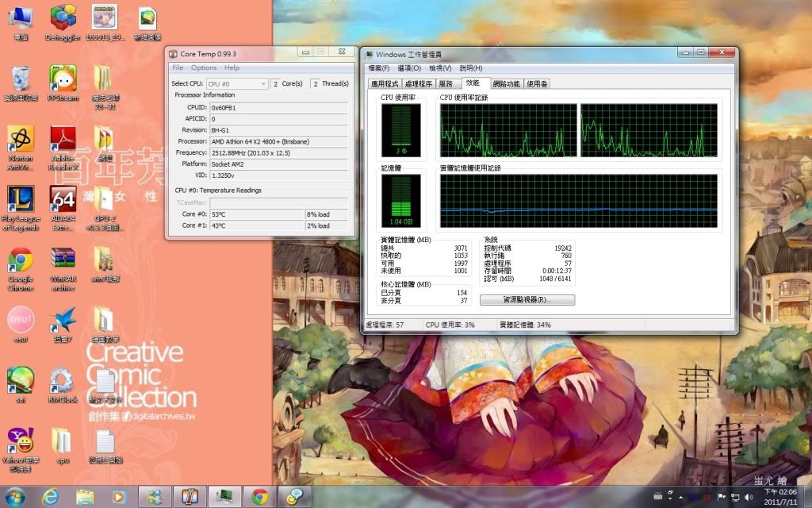Select the sai desktop shortcut
The height and width of the screenshot is (508, 812).
tap(21, 385)
